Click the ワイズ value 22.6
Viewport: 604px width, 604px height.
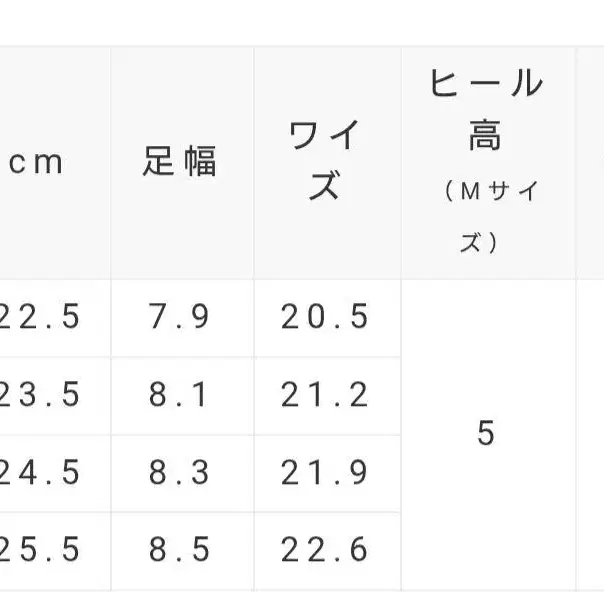pyautogui.click(x=325, y=549)
